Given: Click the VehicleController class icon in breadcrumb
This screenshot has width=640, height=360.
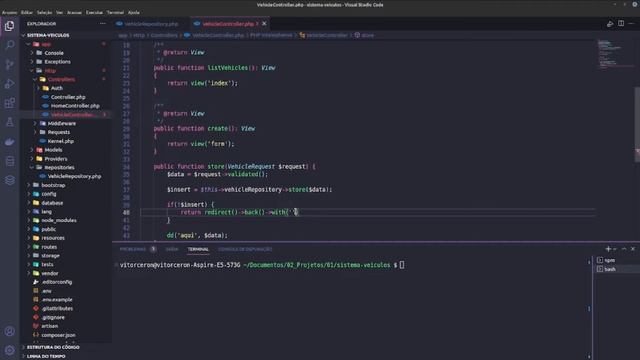Looking at the screenshot, I should click(x=302, y=35).
